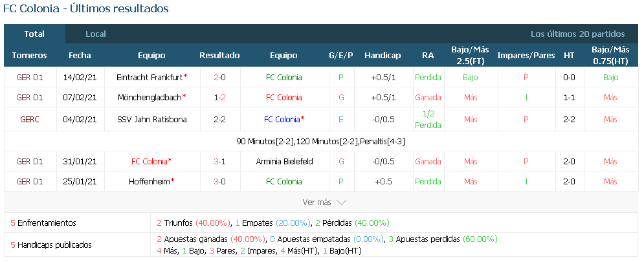Click the red FC Colonia home team 31/01/21
The width and height of the screenshot is (644, 262).
tap(149, 161)
